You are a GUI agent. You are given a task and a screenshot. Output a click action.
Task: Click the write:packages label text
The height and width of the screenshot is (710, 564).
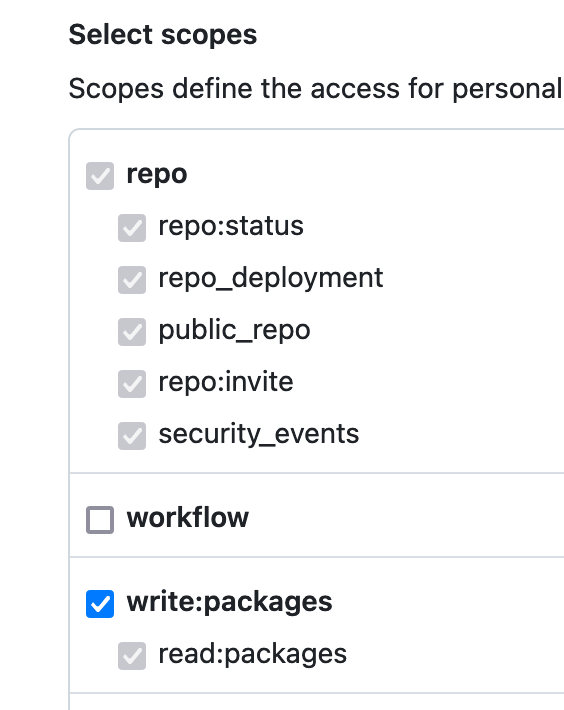click(x=229, y=603)
